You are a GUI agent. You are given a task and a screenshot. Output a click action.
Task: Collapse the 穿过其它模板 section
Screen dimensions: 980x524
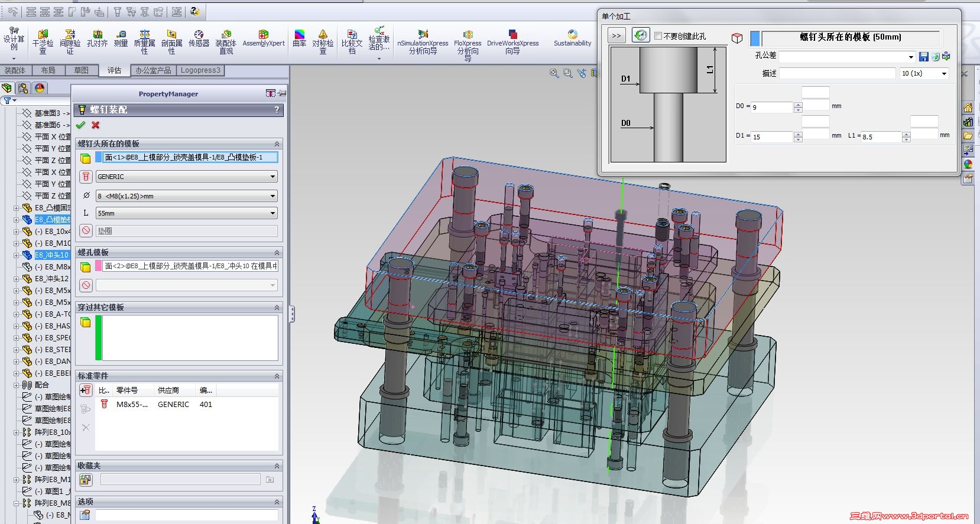click(x=277, y=308)
